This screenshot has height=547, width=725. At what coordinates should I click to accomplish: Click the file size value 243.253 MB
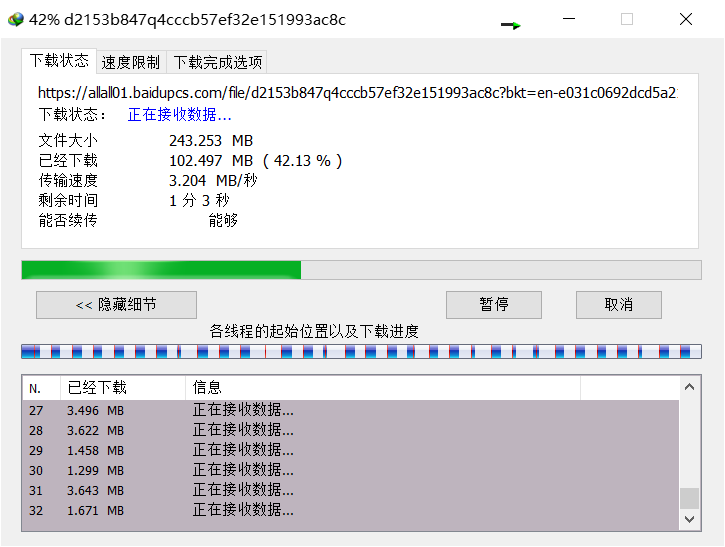(x=211, y=141)
